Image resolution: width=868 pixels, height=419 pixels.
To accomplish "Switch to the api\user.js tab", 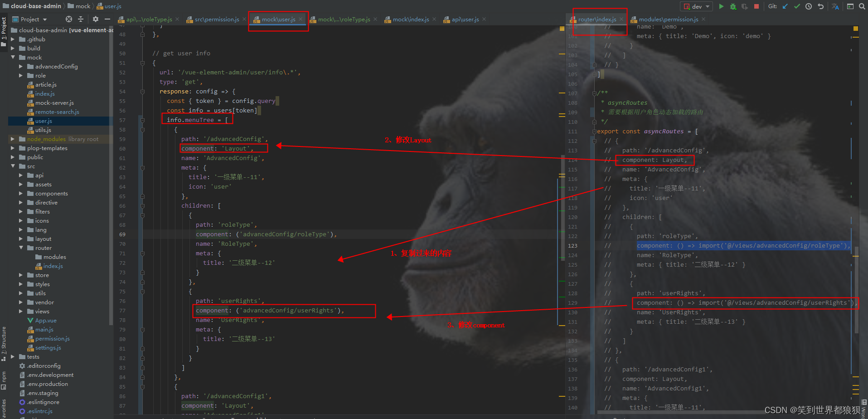I will [465, 19].
